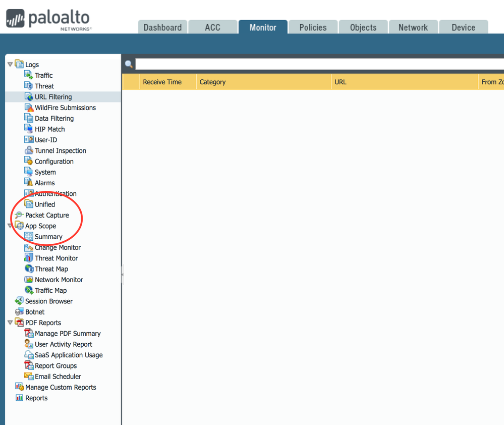Click the User-ID icon
This screenshot has height=425, width=504.
[x=29, y=140]
